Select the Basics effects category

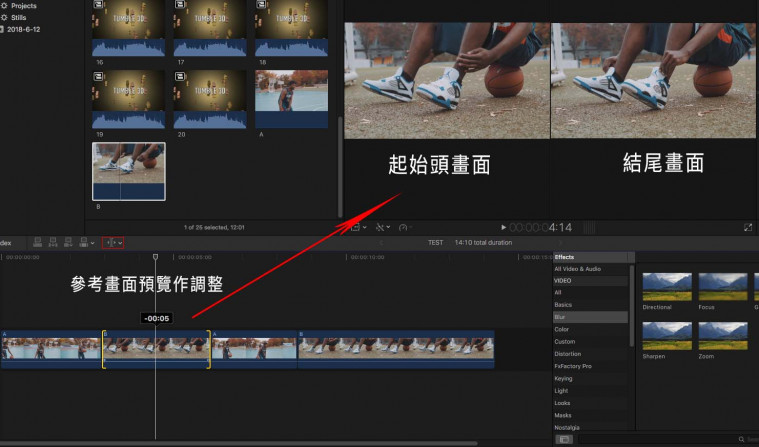coord(563,305)
